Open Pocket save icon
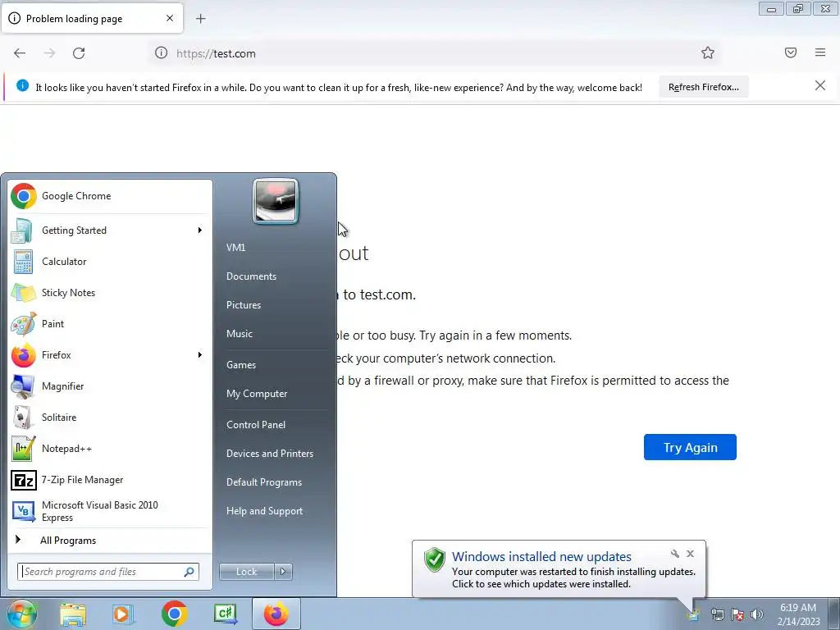 (791, 52)
